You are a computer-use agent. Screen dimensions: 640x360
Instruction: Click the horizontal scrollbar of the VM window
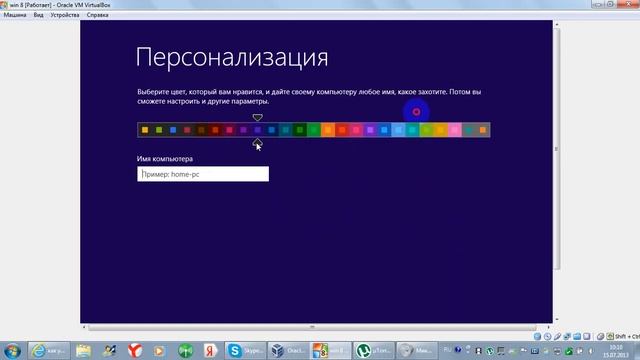pos(312,327)
